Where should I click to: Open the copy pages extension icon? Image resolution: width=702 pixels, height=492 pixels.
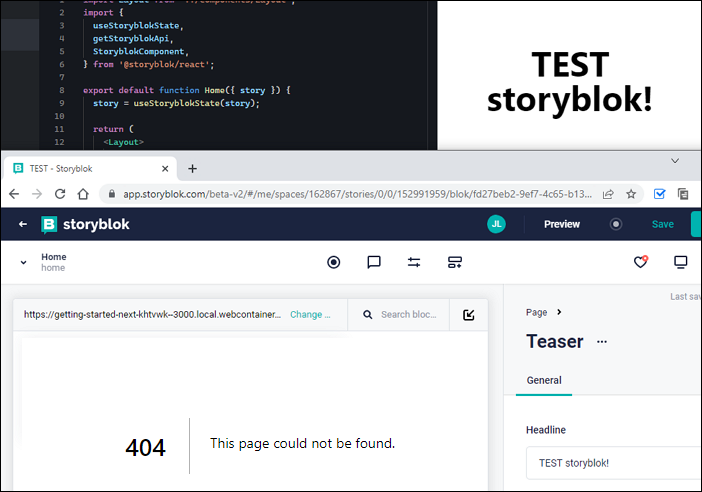[683, 194]
